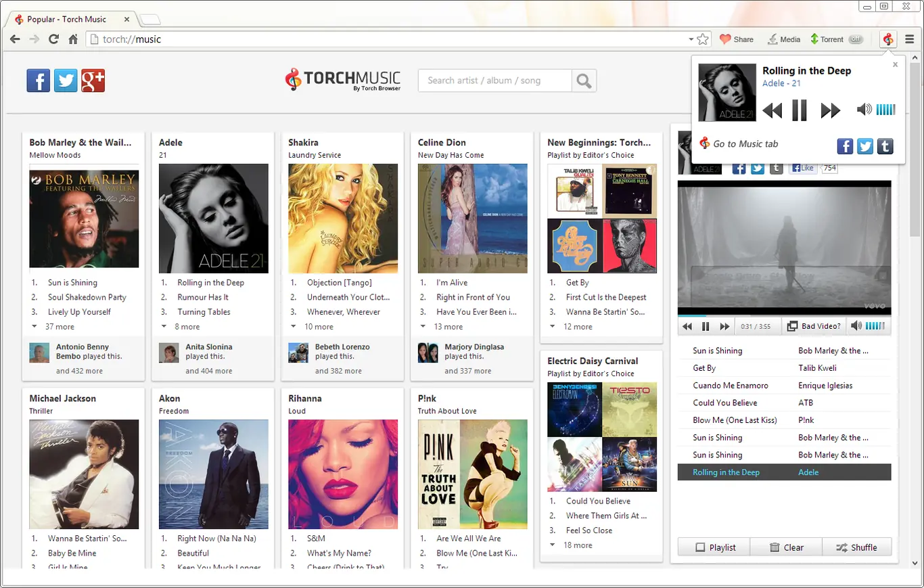Click Torch Music logo

(x=342, y=80)
